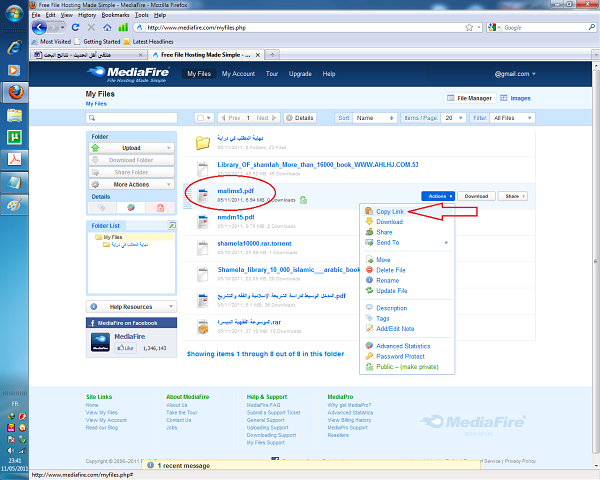
Task: Select My Files in the Folder List
Action: (112, 237)
